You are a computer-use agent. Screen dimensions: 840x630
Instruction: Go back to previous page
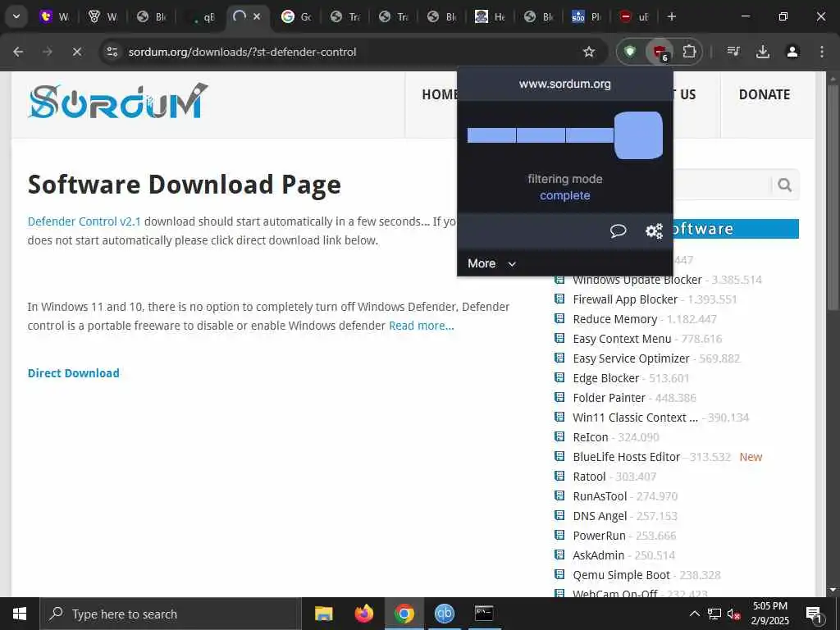[x=18, y=52]
